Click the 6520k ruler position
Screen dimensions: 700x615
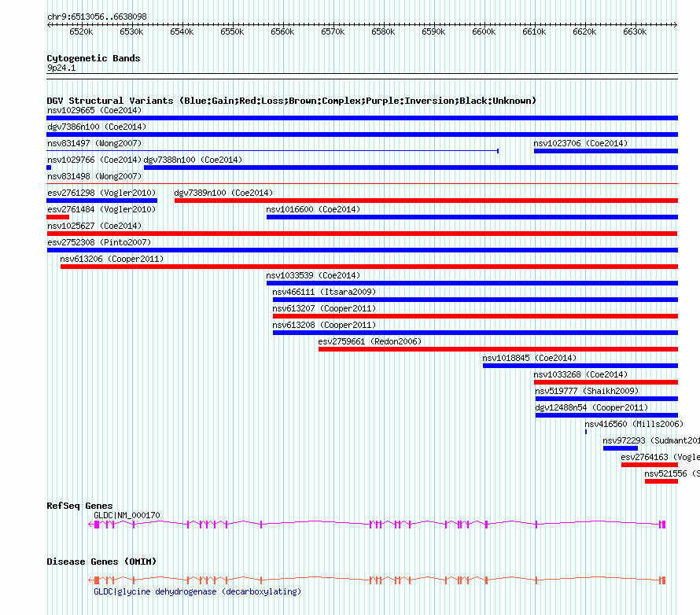point(81,31)
